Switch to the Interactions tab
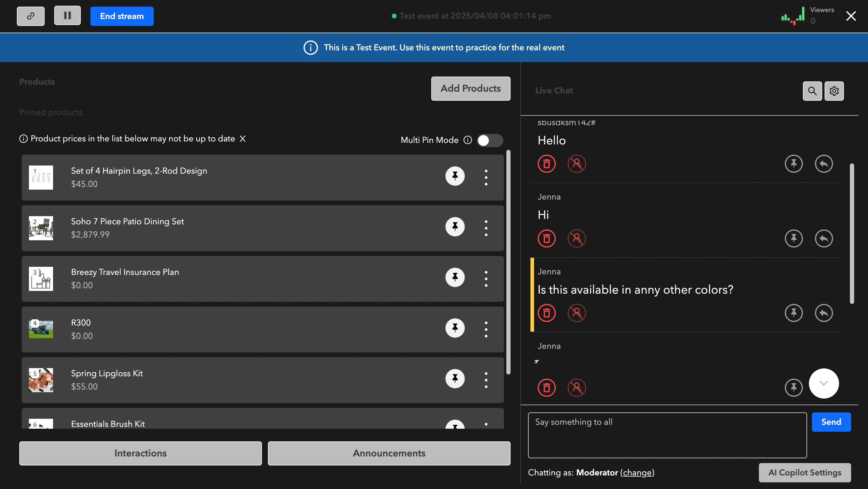Viewport: 868px width, 489px height. [x=140, y=453]
